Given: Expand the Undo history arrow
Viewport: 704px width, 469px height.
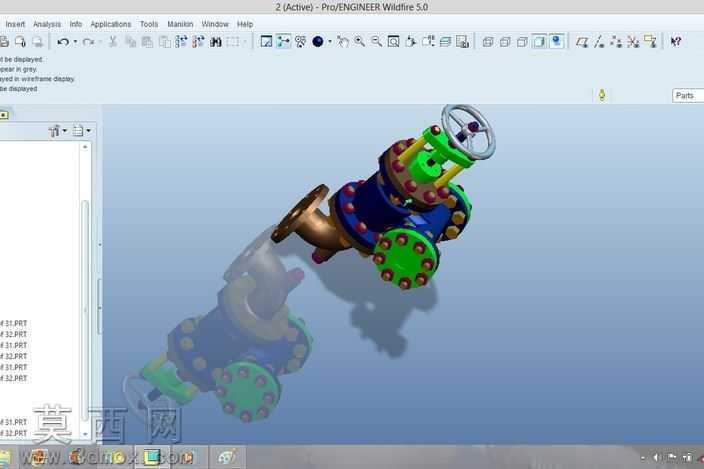Looking at the screenshot, I should point(75,42).
